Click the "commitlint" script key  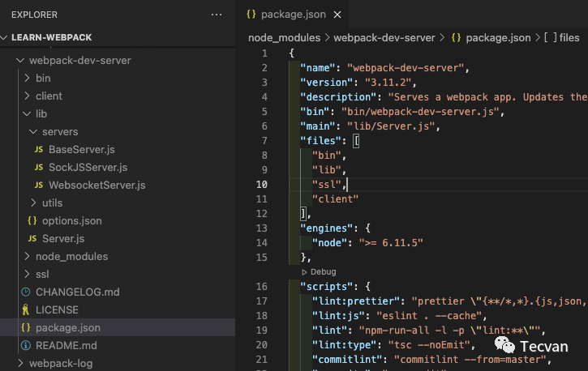point(347,360)
